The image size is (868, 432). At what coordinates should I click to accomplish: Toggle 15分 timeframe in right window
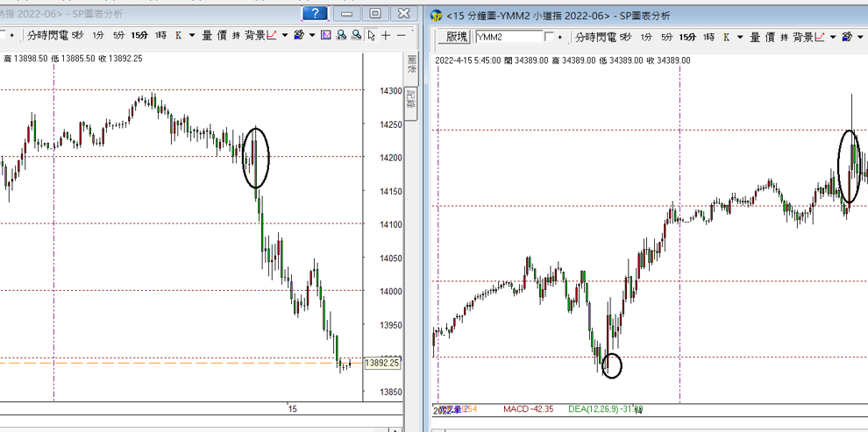(688, 37)
